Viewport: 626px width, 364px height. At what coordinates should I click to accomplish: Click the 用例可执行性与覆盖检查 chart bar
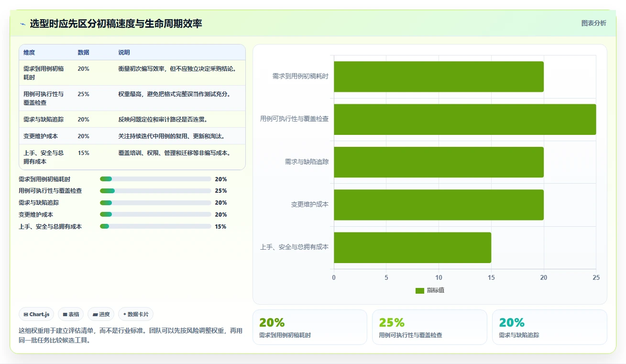[x=465, y=119]
